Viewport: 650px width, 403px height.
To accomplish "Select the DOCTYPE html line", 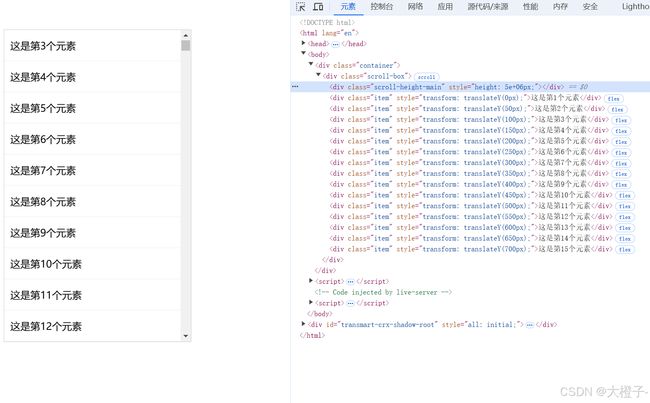I will tap(327, 22).
